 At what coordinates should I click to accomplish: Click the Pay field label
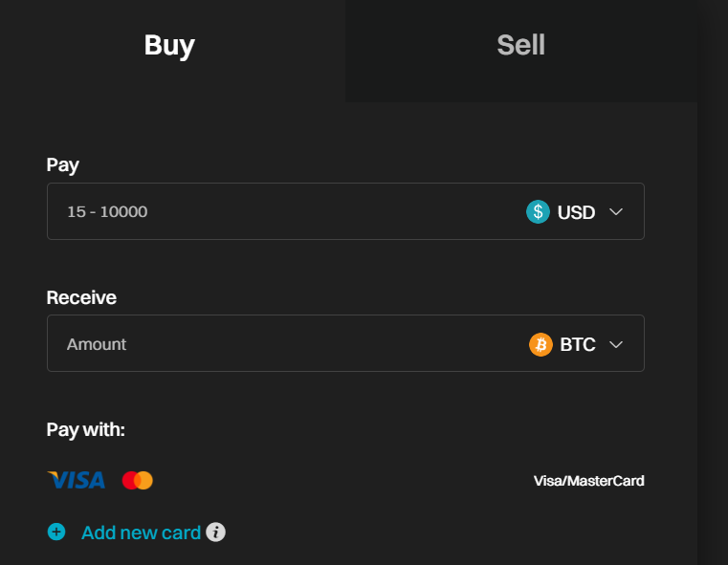click(63, 165)
